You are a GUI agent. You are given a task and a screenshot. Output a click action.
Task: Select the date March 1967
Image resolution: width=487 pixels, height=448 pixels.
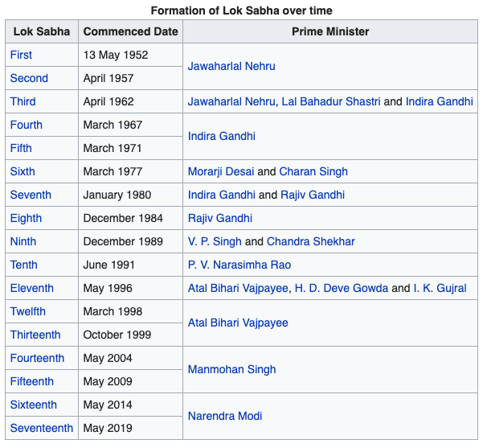coord(113,125)
